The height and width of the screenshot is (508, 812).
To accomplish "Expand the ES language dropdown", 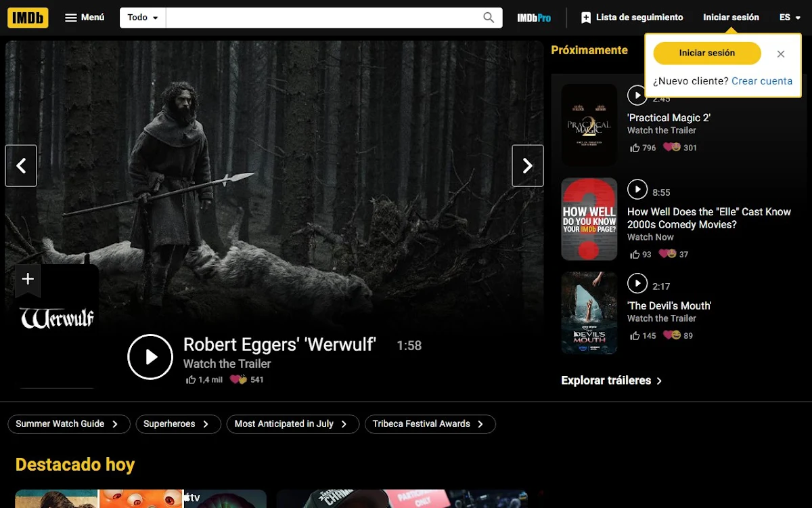I will 790,18.
